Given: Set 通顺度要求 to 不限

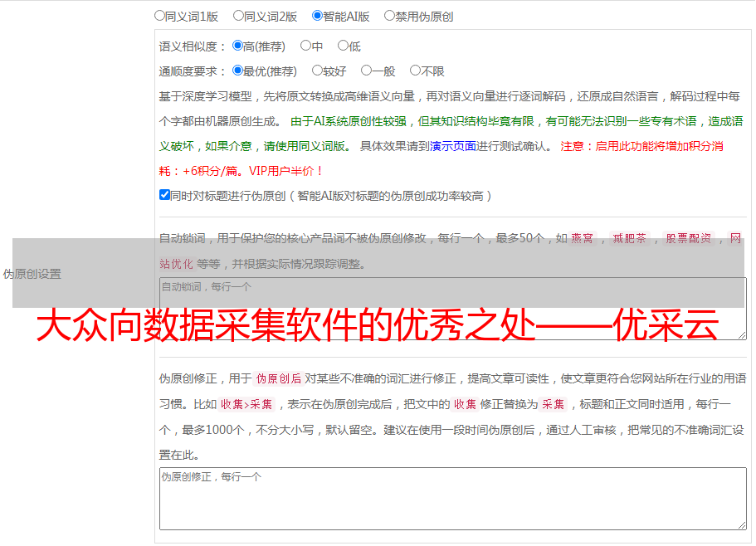Looking at the screenshot, I should pos(415,71).
